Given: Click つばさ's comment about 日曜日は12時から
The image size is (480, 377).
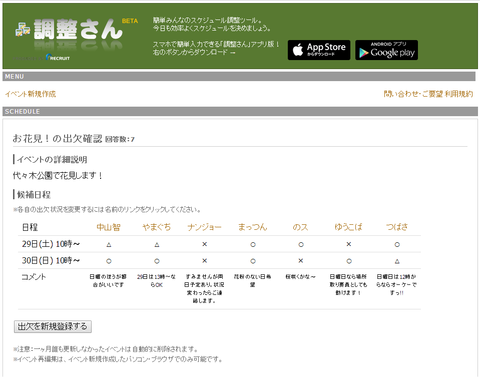Looking at the screenshot, I should pyautogui.click(x=397, y=285).
